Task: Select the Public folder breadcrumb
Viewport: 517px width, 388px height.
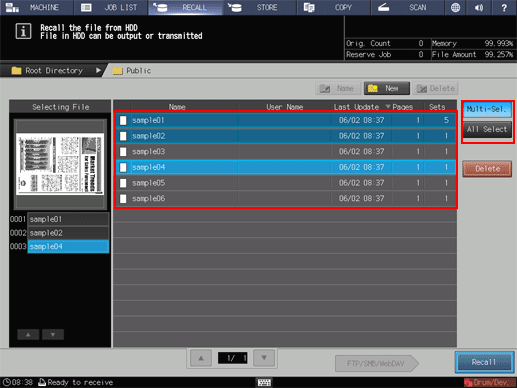Action: tap(132, 71)
